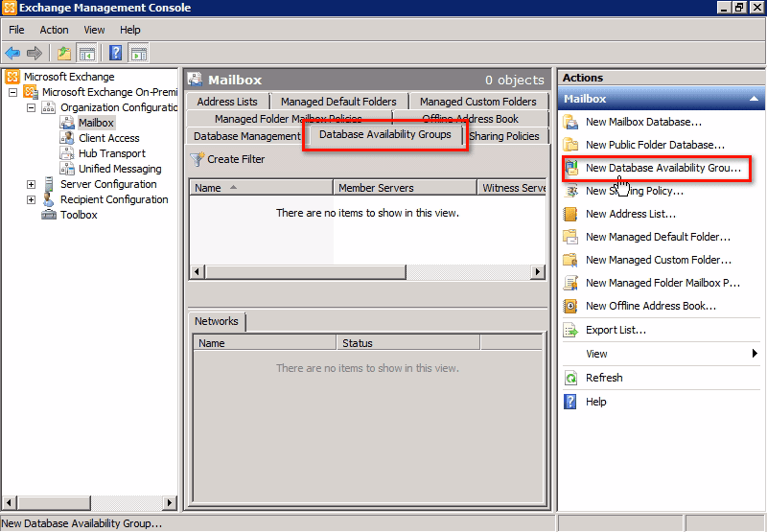This screenshot has width=767, height=532.
Task: Click the New Offline Address Book icon
Action: pyautogui.click(x=570, y=306)
